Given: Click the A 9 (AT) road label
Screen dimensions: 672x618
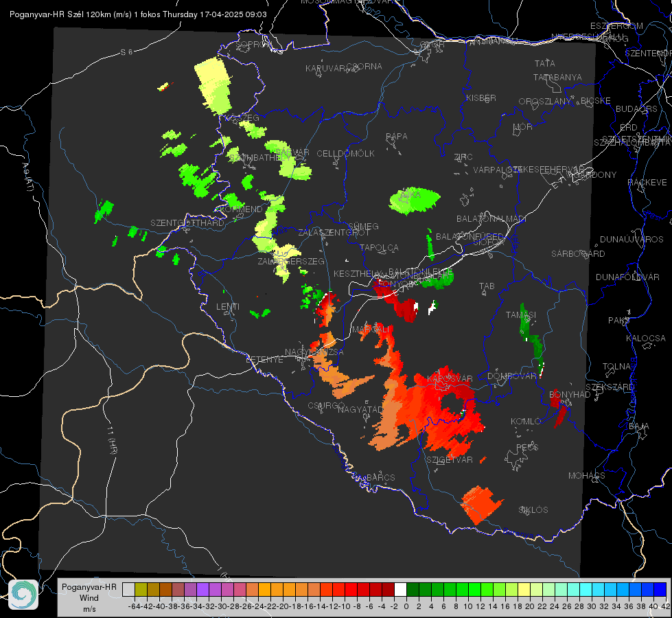Looking at the screenshot, I should [x=27, y=177].
